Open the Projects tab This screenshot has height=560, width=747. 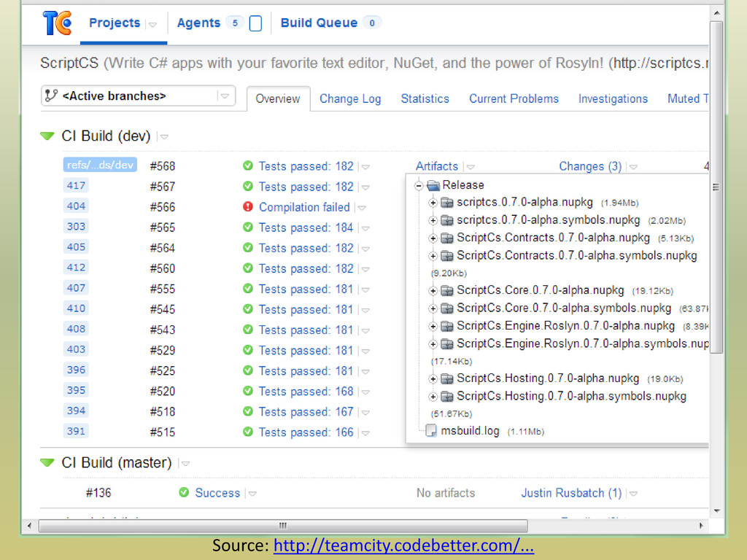tap(115, 23)
